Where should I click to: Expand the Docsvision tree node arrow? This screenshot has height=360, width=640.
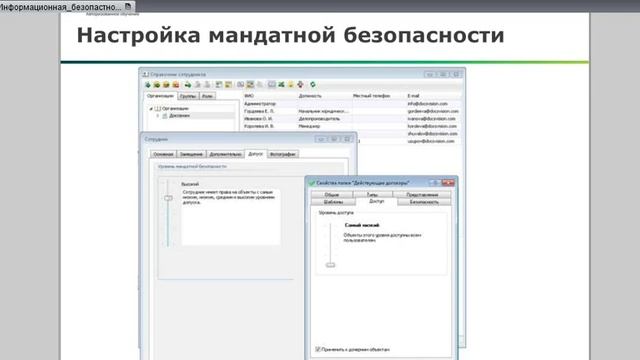click(158, 116)
